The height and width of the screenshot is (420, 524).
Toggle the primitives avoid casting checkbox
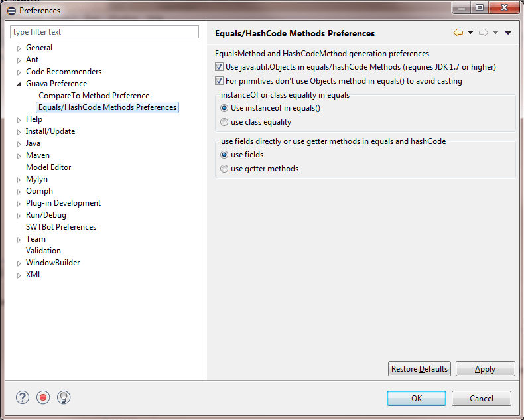[220, 81]
